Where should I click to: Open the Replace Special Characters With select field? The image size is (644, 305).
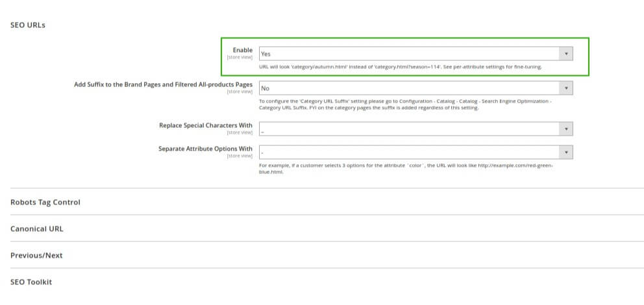[409, 129]
